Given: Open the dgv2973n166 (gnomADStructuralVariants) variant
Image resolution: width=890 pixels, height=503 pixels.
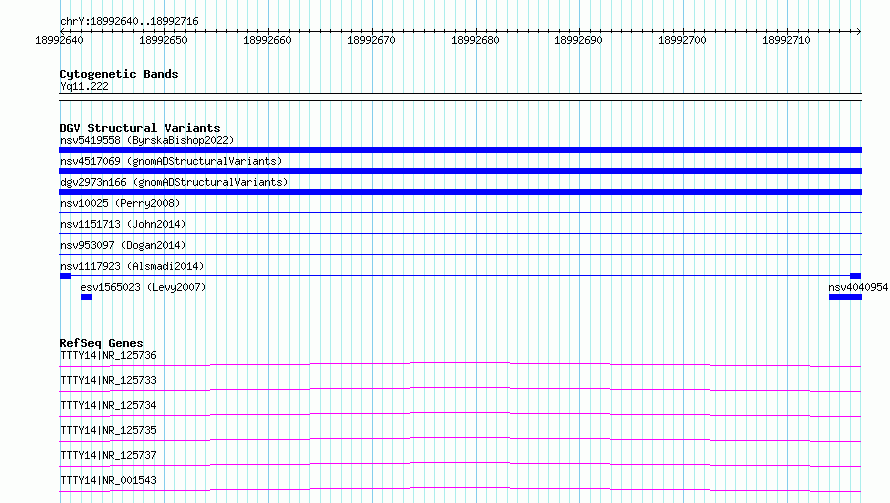Looking at the screenshot, I should coord(174,182).
